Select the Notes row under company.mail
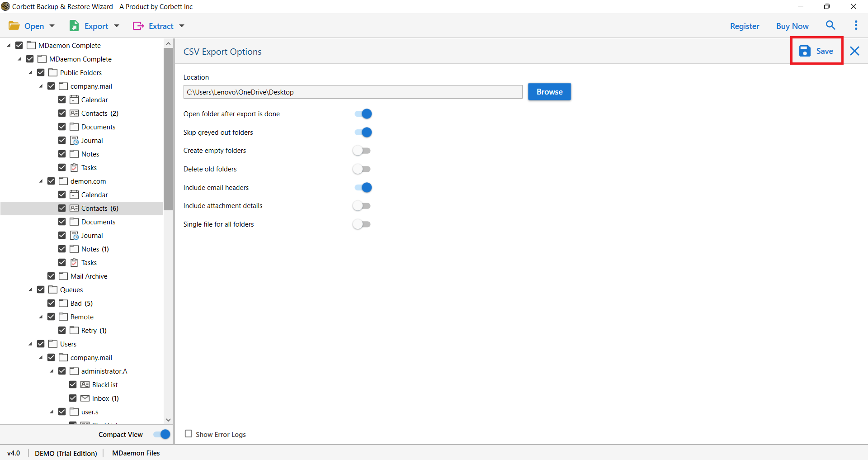 (81, 154)
